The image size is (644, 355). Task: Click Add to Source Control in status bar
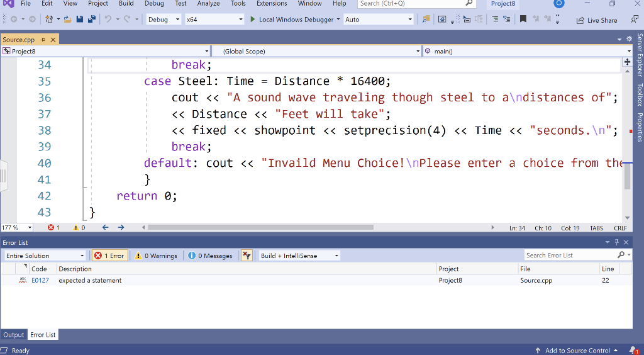point(577,351)
